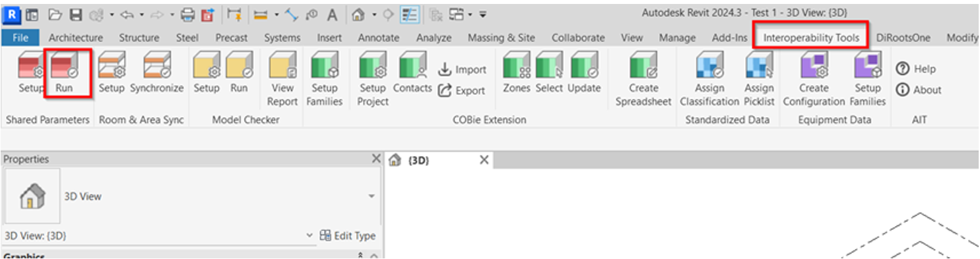Image resolution: width=980 pixels, height=259 pixels.
Task: Open Create Configuration in Equipment Data
Action: (x=814, y=79)
